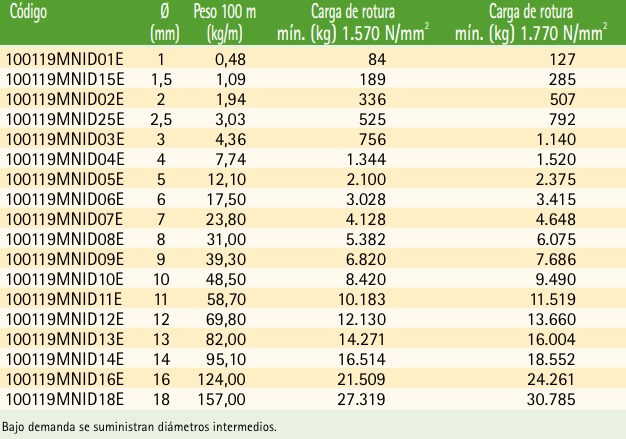Viewport: 626px width, 439px height.
Task: Select diameter value 2,5
Action: coord(161,119)
